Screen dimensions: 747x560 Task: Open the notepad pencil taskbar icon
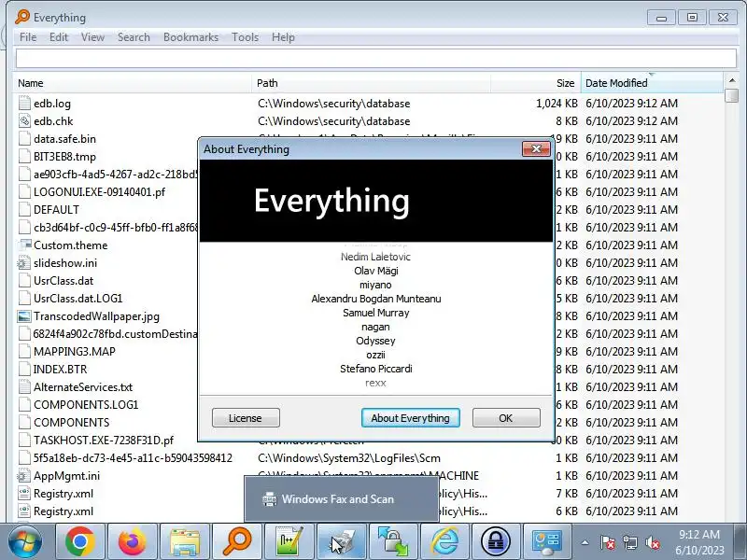click(289, 541)
